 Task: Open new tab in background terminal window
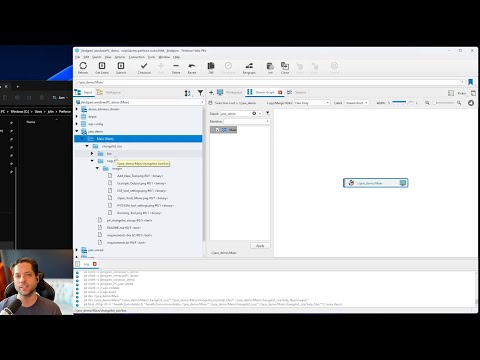point(17,87)
